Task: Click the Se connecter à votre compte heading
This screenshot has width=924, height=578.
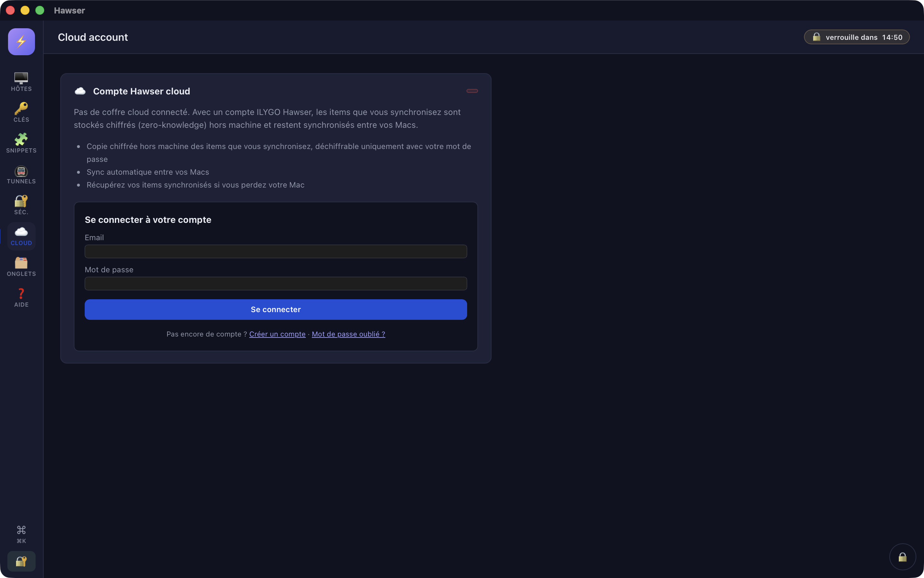Action: pos(148,220)
